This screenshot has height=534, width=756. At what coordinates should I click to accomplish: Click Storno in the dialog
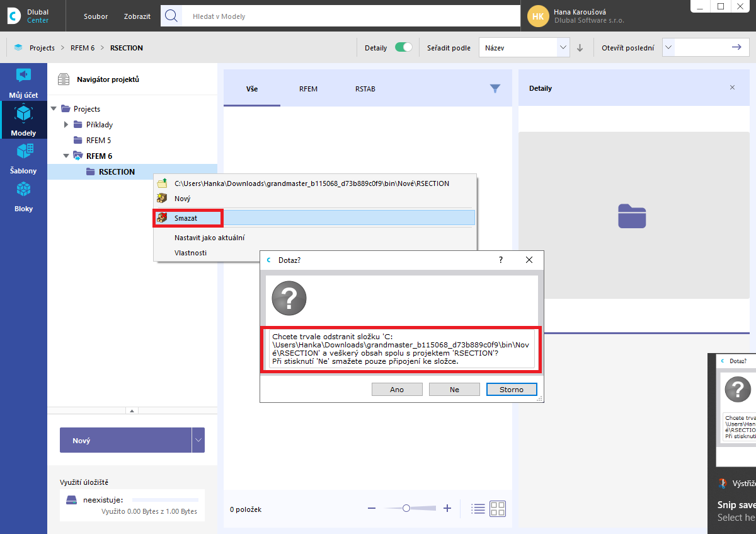click(512, 390)
